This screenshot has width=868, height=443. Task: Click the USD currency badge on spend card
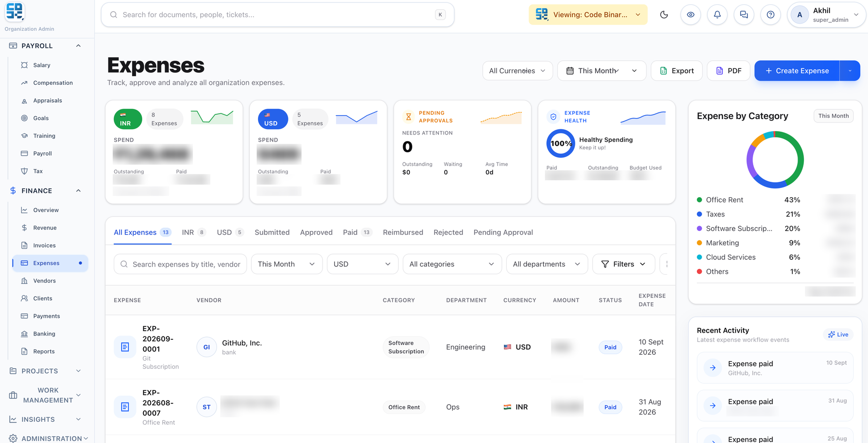click(x=273, y=119)
